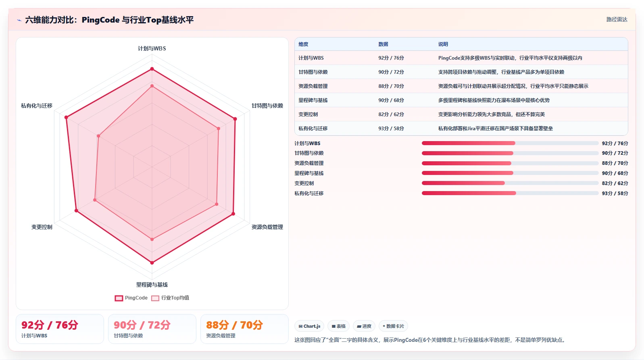Click the 变更控制 progress bar

510,183
